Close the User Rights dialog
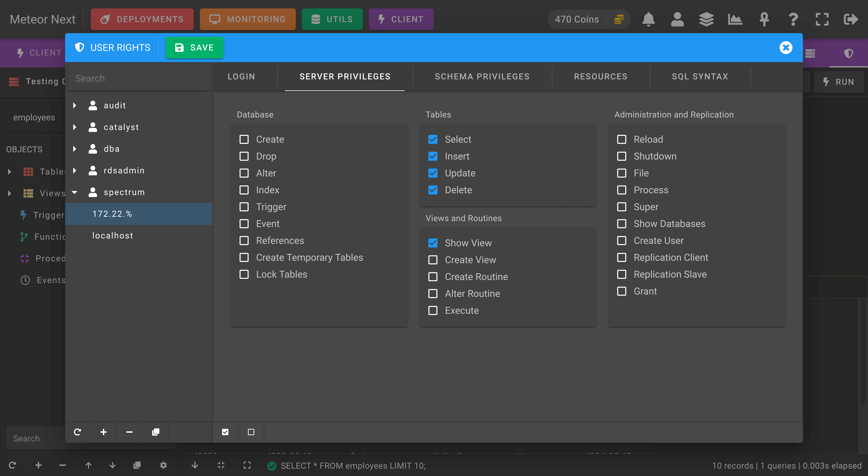The height and width of the screenshot is (476, 868). click(x=786, y=47)
